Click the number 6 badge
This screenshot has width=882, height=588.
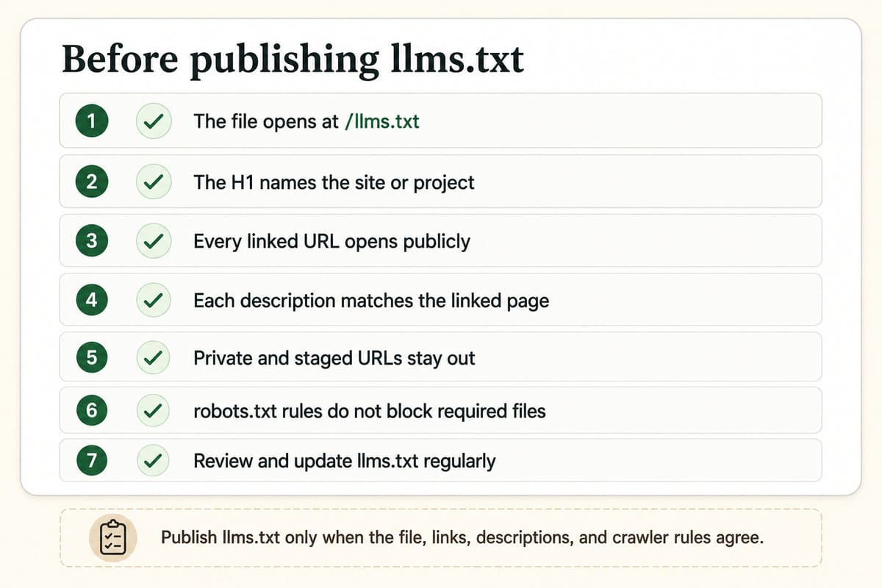[91, 410]
